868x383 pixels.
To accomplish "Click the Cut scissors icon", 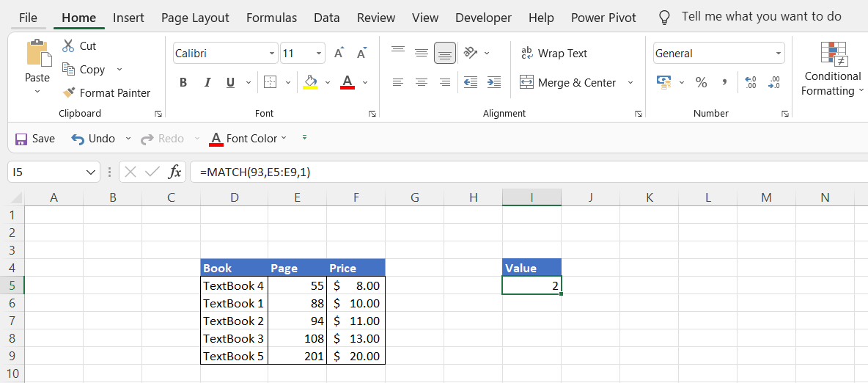I will coord(69,45).
